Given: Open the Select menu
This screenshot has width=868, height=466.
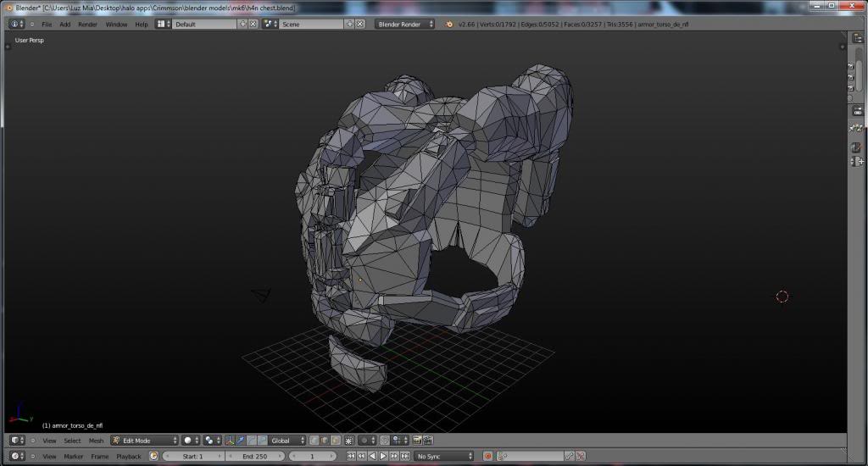Looking at the screenshot, I should [x=72, y=441].
